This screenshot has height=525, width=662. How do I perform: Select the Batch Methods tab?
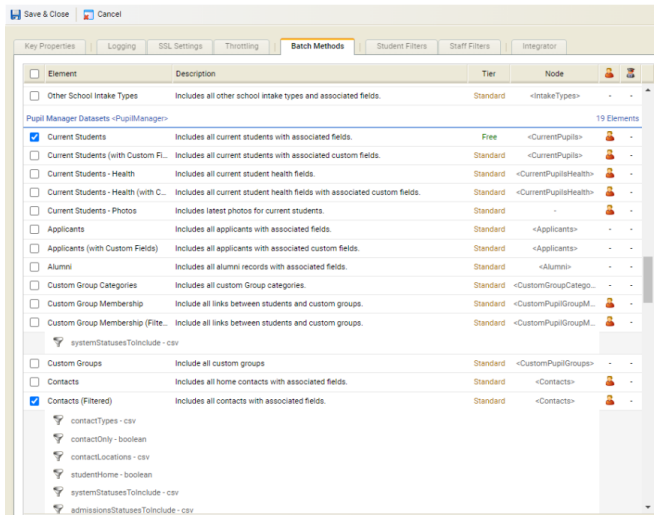[317, 46]
